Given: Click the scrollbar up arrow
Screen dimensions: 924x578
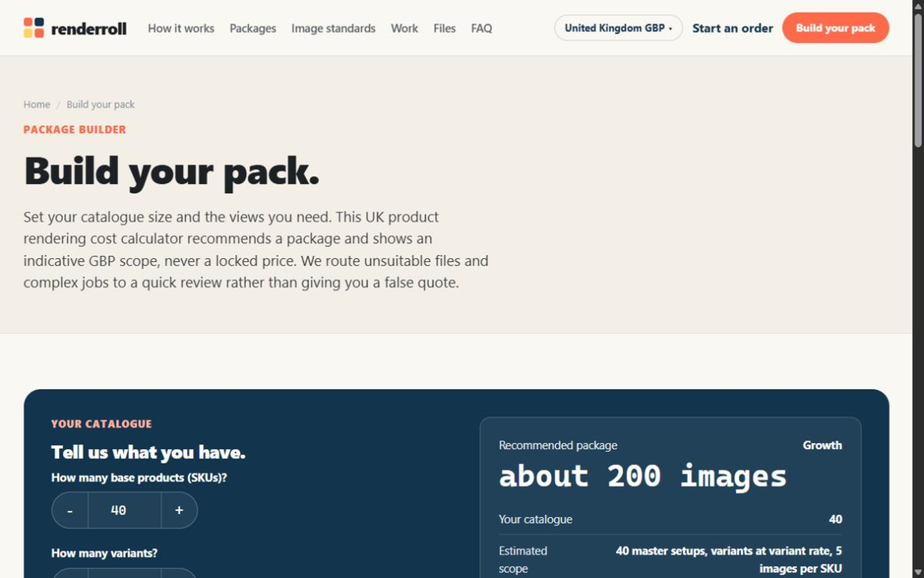Looking at the screenshot, I should pos(918,6).
